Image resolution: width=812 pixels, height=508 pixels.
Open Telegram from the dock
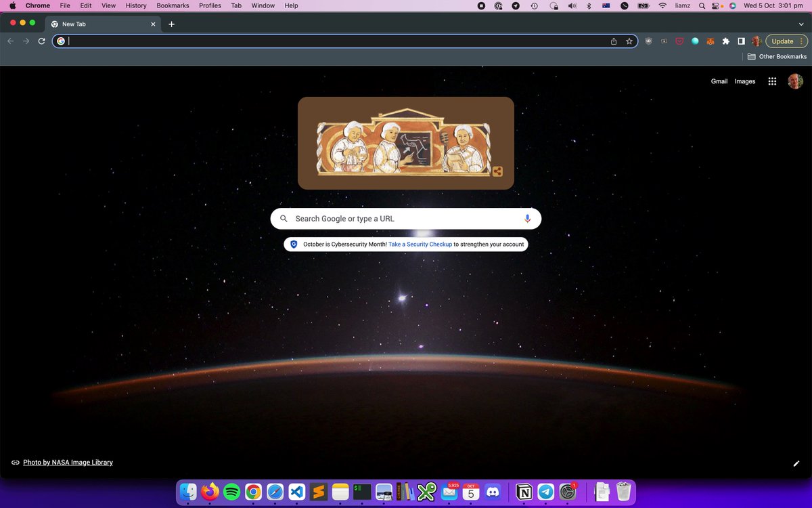click(x=545, y=491)
